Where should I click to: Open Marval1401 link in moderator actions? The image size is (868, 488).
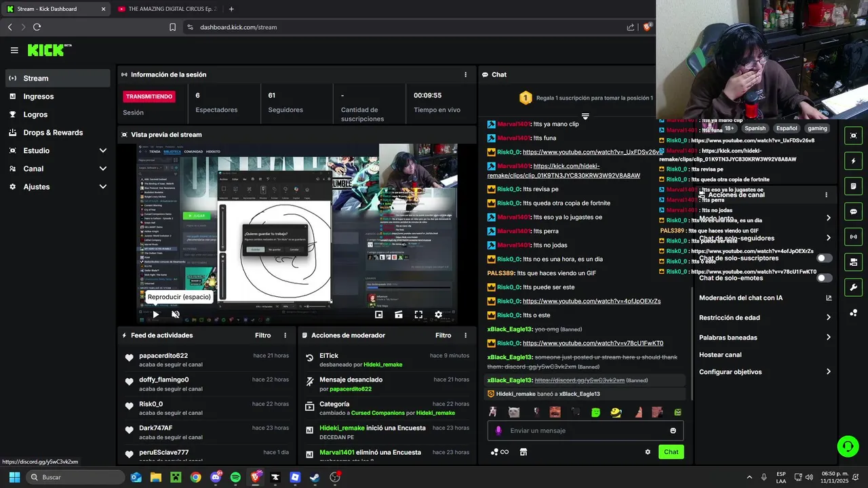point(337,452)
